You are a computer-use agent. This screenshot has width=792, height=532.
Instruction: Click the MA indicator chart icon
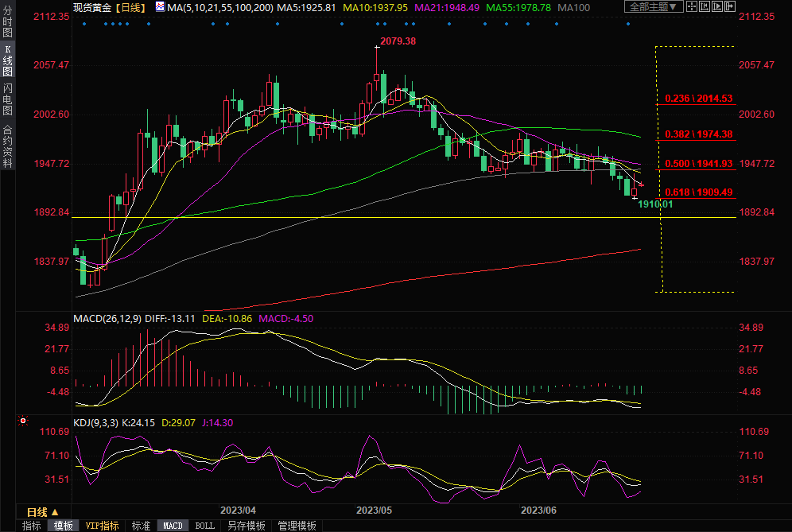click(x=161, y=7)
